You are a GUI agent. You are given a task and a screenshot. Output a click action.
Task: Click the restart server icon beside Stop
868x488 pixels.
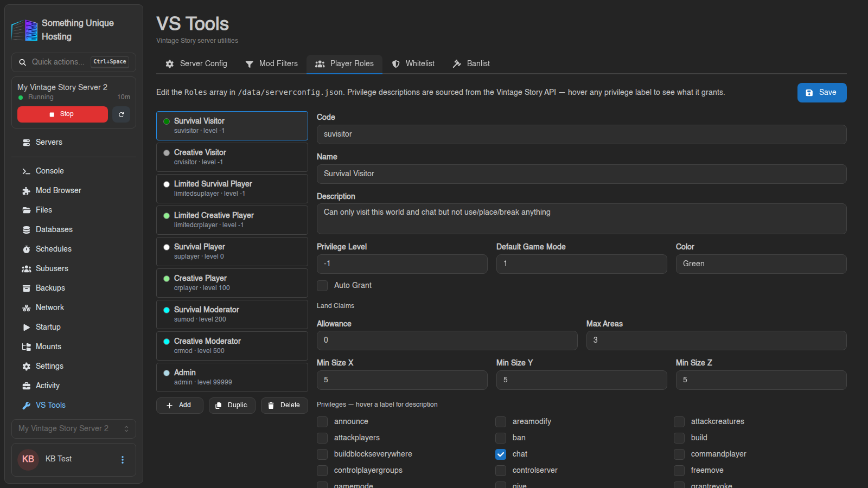pos(121,114)
